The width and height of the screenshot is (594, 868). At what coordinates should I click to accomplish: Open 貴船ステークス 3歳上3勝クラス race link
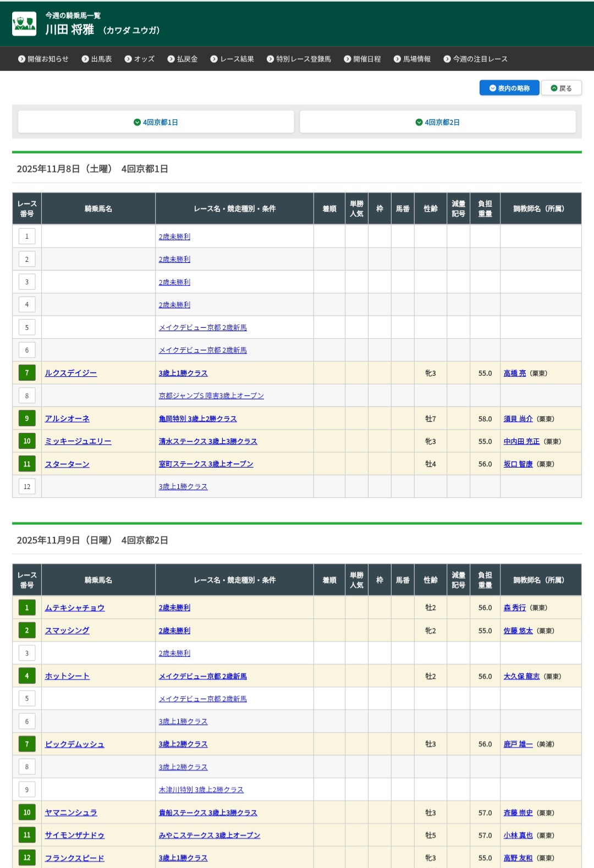[208, 812]
